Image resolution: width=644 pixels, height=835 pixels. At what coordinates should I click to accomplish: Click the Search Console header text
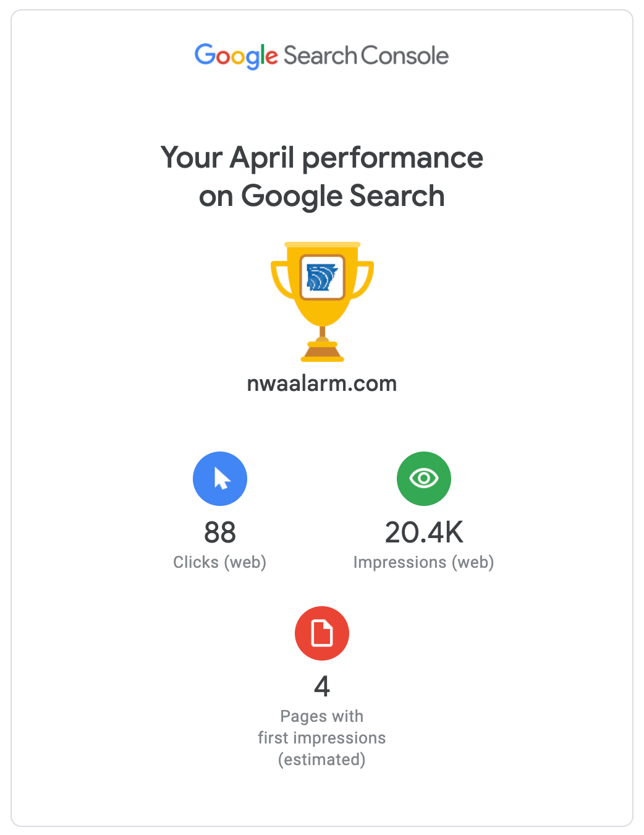point(366,56)
